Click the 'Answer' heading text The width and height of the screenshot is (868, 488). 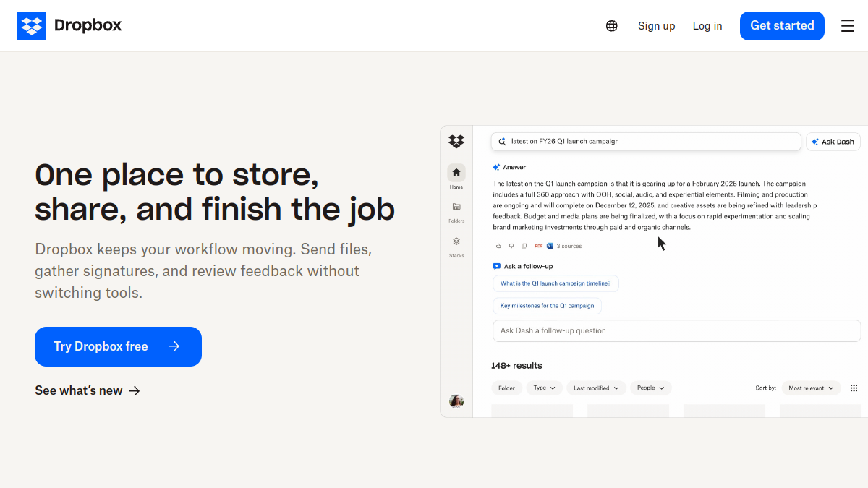pos(515,167)
